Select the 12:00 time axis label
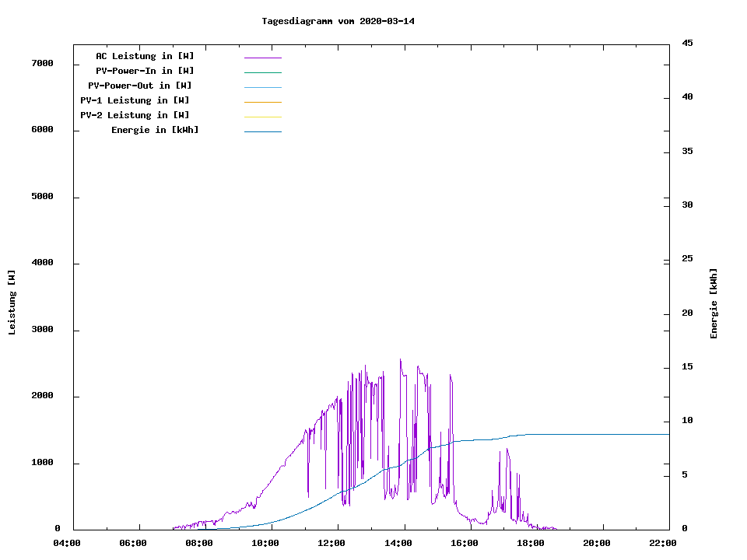Screen dimensions: 747x560 (x=332, y=543)
